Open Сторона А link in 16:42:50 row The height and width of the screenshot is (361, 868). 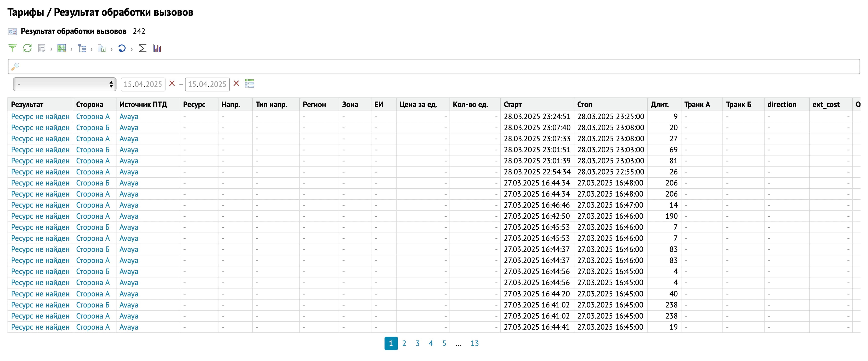[x=93, y=216]
